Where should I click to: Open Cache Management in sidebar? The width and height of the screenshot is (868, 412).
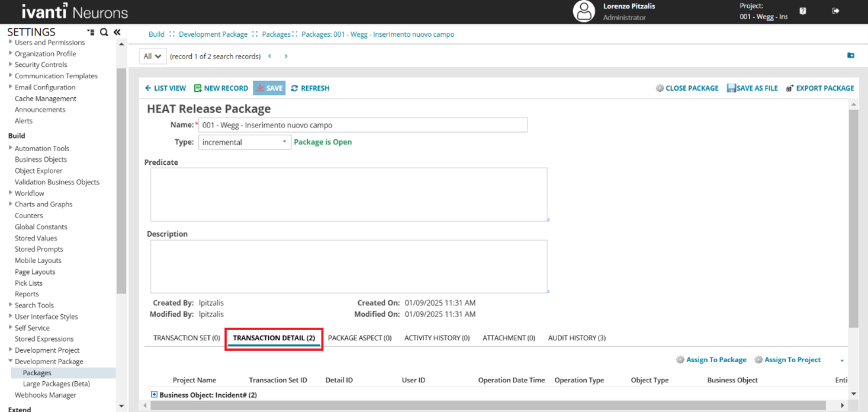[46, 98]
